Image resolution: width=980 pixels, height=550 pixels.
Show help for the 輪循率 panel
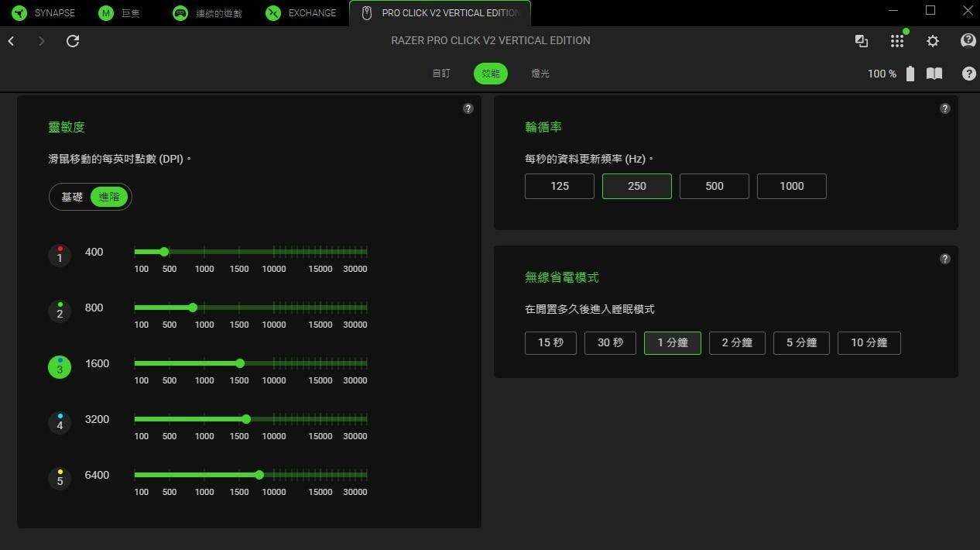945,108
